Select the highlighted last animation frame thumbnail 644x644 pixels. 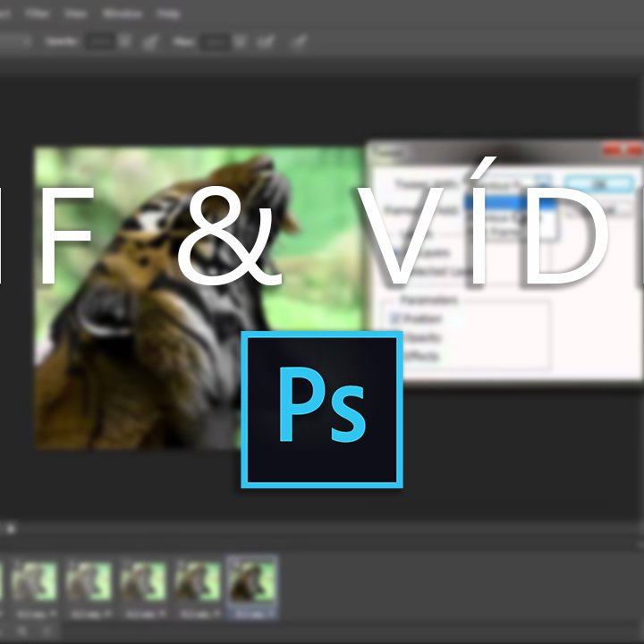[x=252, y=587]
